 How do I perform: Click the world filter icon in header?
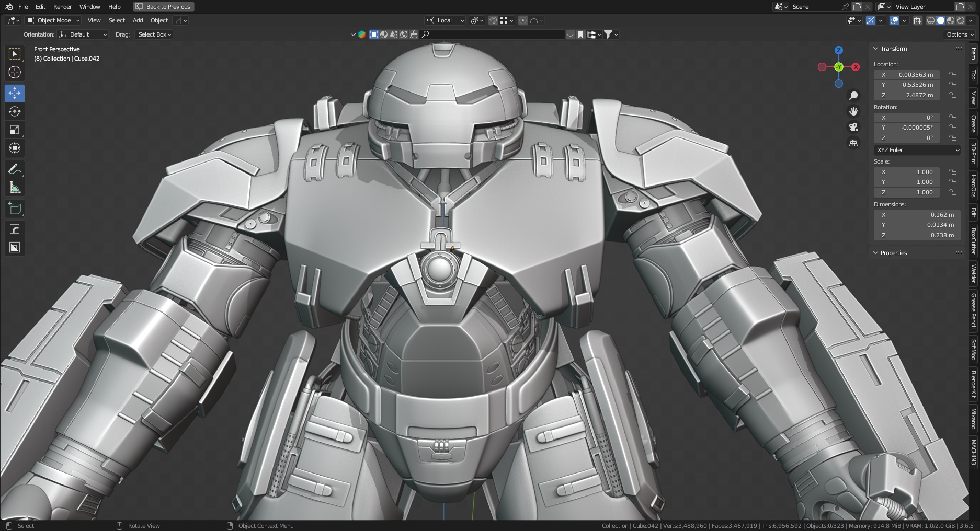click(404, 34)
